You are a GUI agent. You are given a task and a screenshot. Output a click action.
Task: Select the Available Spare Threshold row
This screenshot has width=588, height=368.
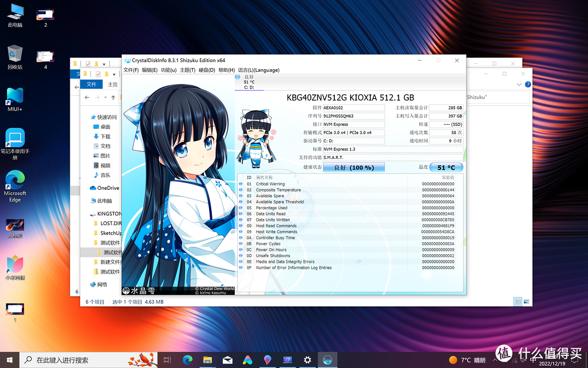351,202
